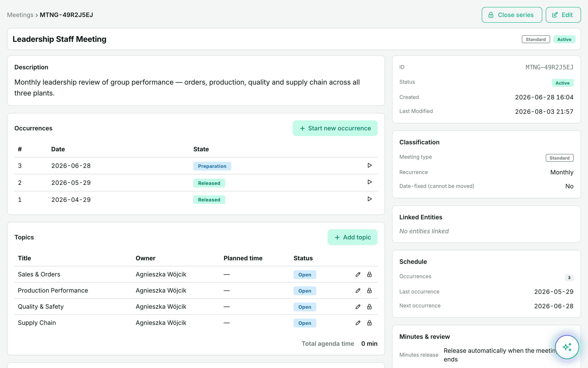Click the Released badge for 2026-04-29
The height and width of the screenshot is (368, 588).
[x=209, y=200]
